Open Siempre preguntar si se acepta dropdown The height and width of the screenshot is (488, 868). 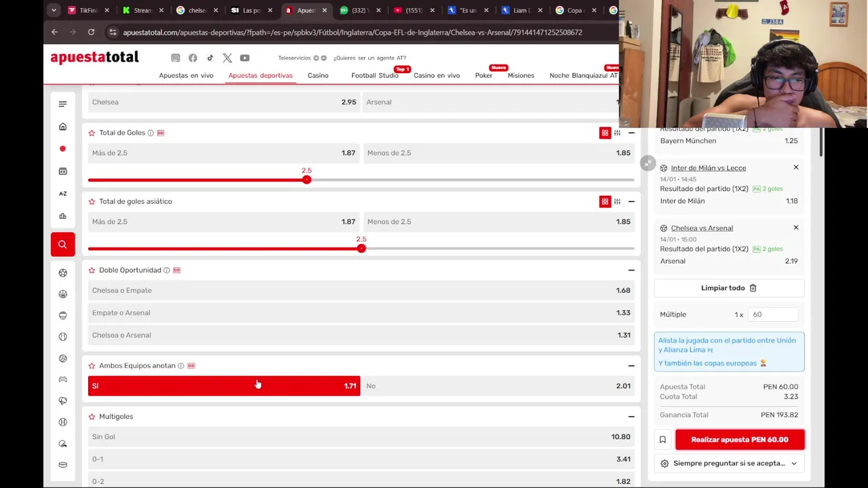(x=729, y=464)
